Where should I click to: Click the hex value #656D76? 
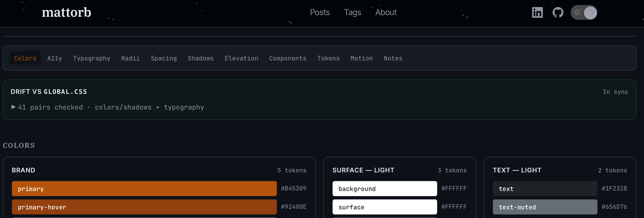pyautogui.click(x=614, y=207)
